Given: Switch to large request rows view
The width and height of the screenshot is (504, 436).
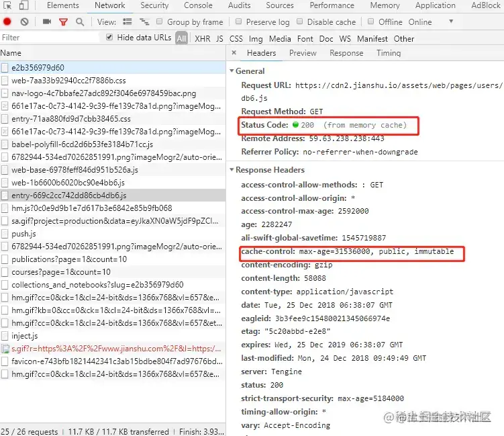Looking at the screenshot, I should pyautogui.click(x=128, y=21).
